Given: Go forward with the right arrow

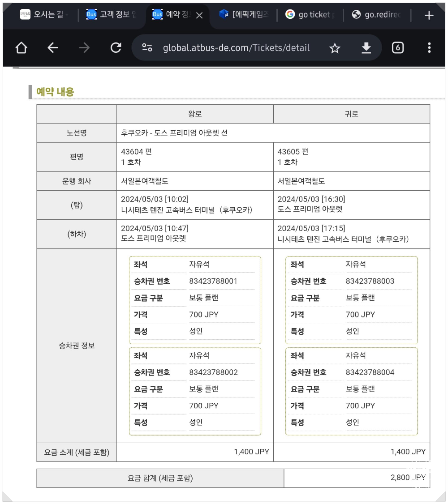Looking at the screenshot, I should point(84,48).
